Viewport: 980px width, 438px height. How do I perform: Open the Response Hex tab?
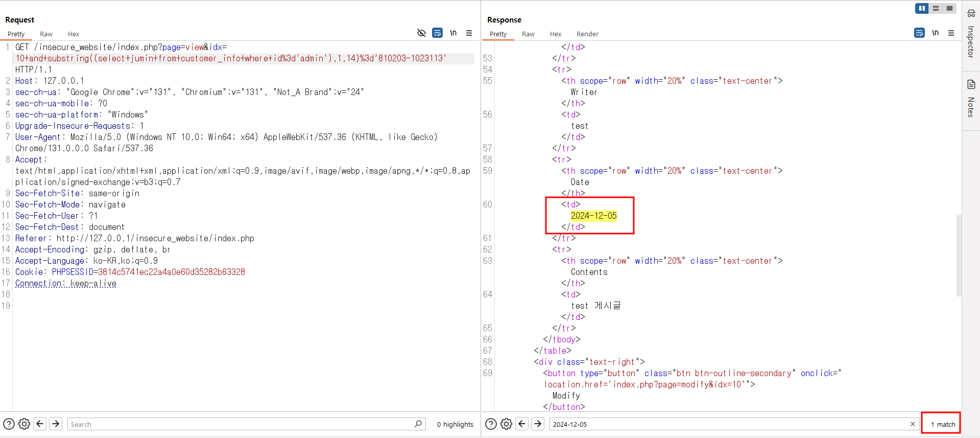point(556,34)
